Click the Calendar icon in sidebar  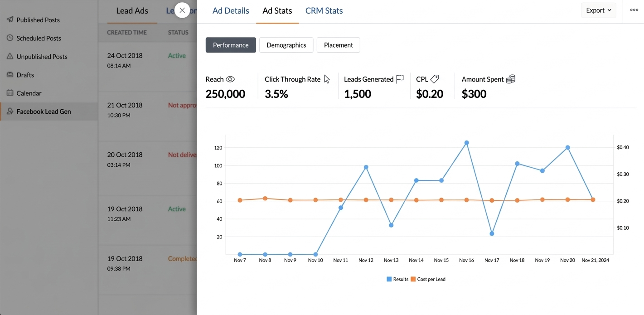(x=10, y=93)
